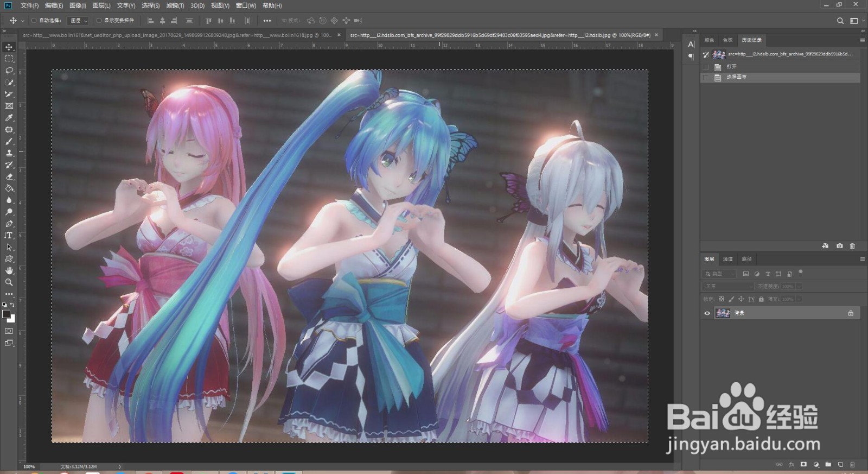Viewport: 868px width, 474px height.
Task: Click the search magnifier in options bar
Action: (840, 21)
